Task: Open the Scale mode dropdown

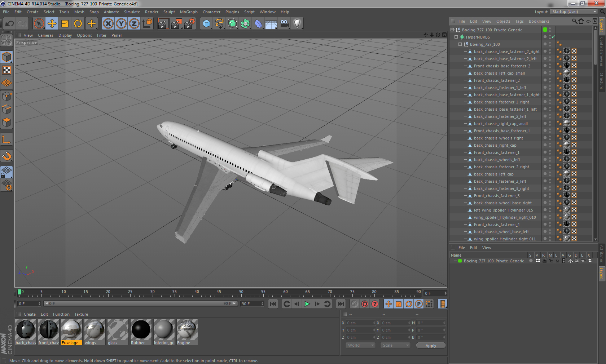Action: [396, 345]
